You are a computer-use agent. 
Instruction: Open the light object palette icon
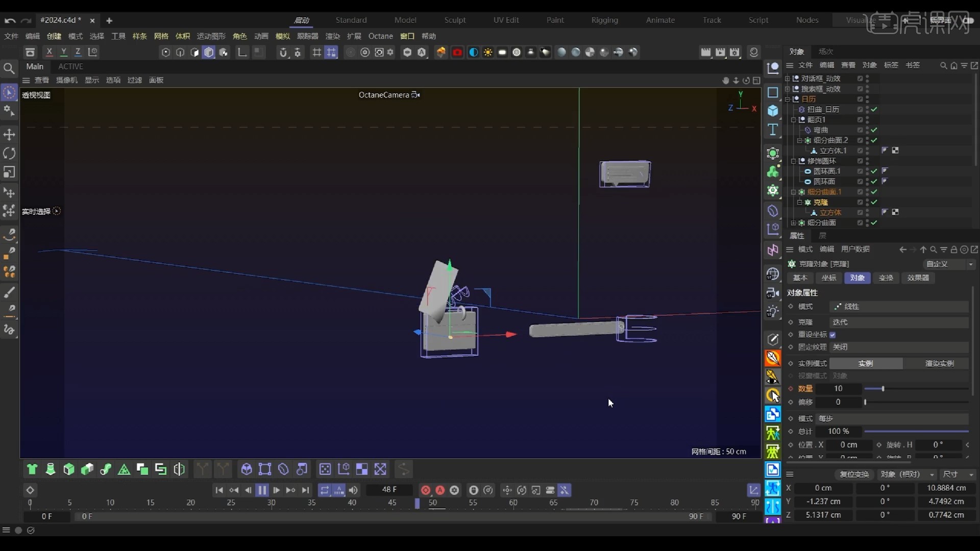coord(773,311)
